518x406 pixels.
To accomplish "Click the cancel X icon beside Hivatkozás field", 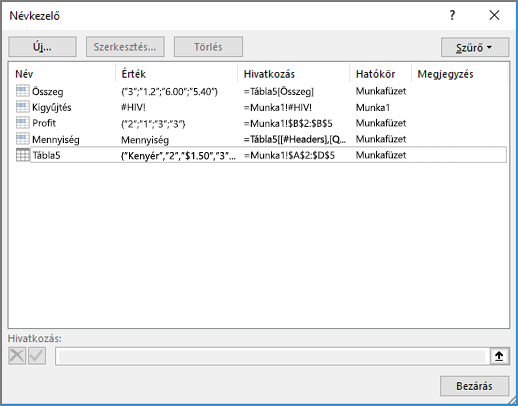I will coord(17,356).
